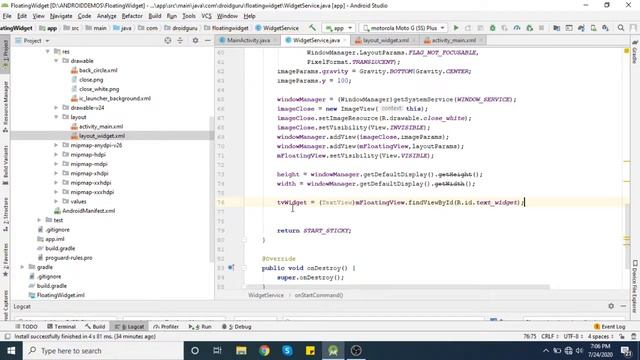The width and height of the screenshot is (640, 360).
Task: Open the Build tool window button
Action: (x=95, y=327)
